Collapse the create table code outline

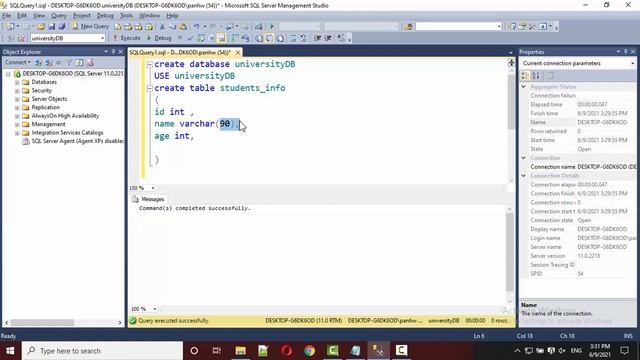pos(150,88)
